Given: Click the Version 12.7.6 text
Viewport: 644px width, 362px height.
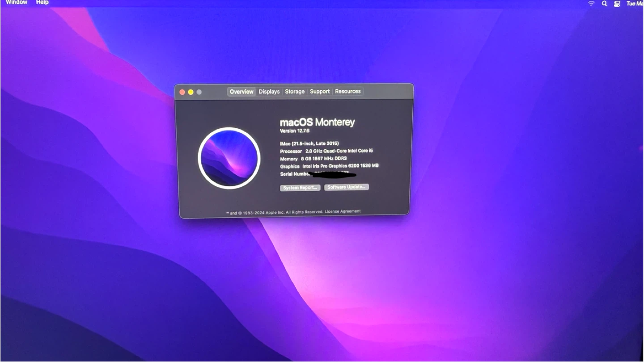Looking at the screenshot, I should coord(295,131).
